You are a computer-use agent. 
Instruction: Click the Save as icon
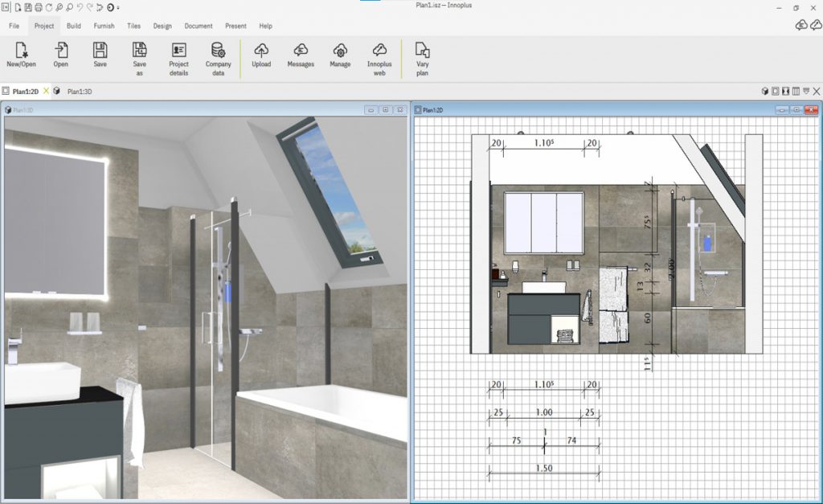139,51
